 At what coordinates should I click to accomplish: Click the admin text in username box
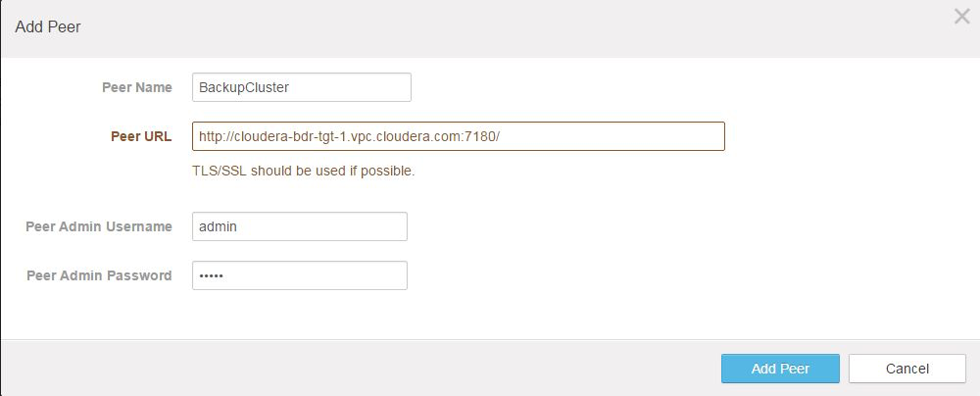(218, 226)
